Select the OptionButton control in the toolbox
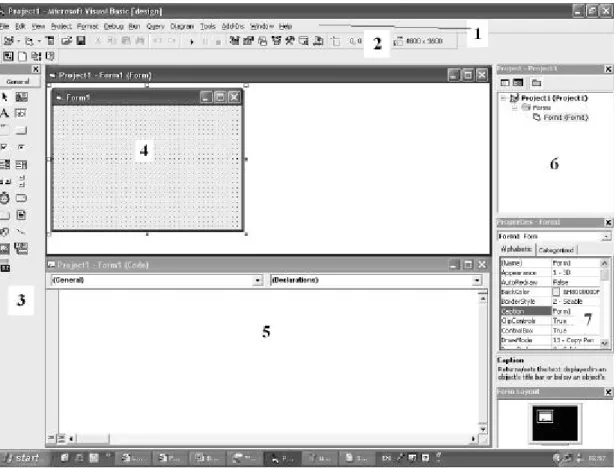616x471 pixels. (x=21, y=147)
